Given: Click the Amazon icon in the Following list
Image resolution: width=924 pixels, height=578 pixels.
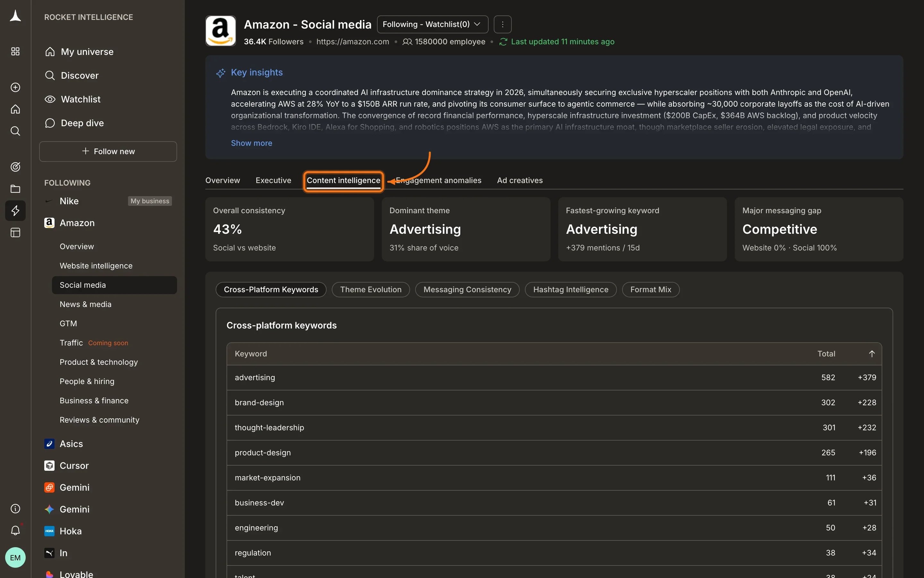Looking at the screenshot, I should coord(49,223).
